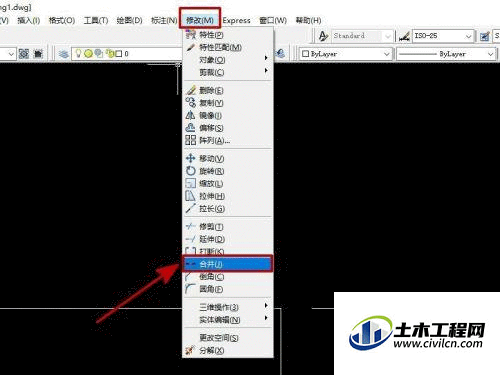Select 缩放(L) scale command

[228, 183]
